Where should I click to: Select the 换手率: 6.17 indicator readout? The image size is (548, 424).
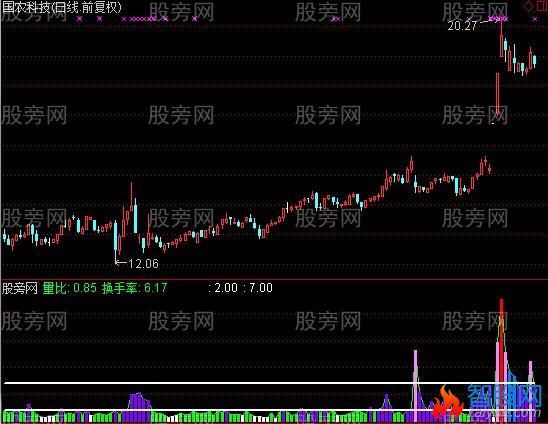click(x=135, y=288)
